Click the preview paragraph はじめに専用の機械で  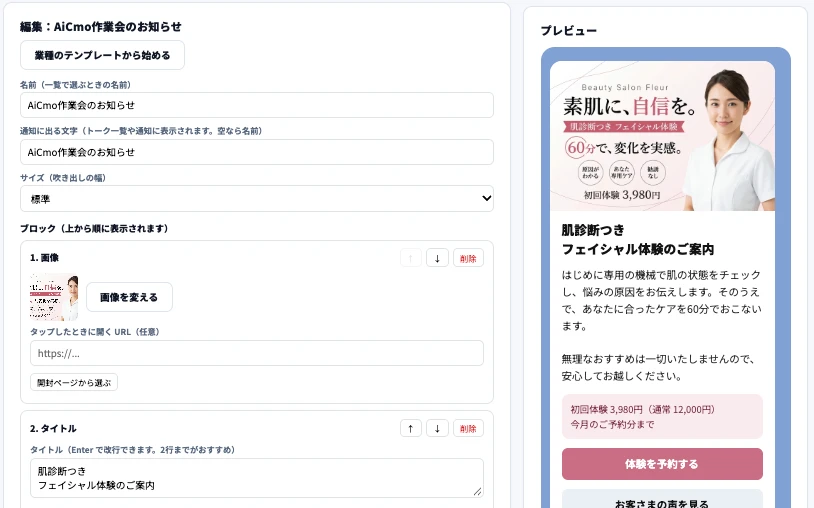pyautogui.click(x=662, y=300)
